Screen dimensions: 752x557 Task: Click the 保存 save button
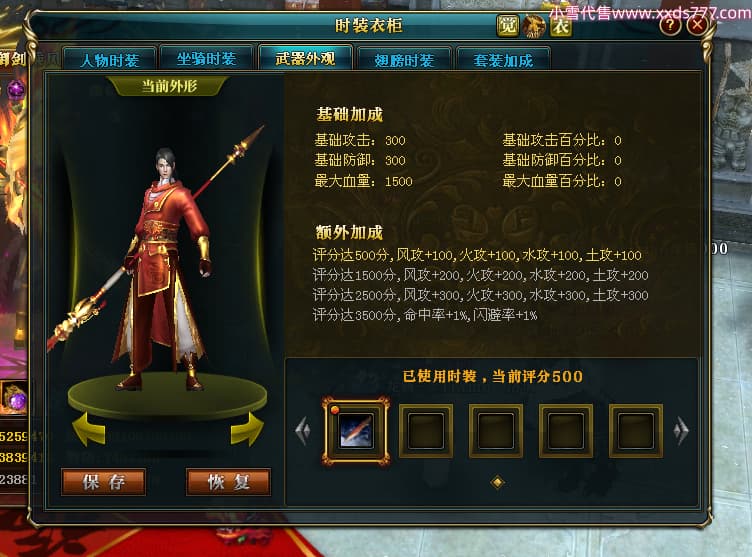click(x=104, y=482)
